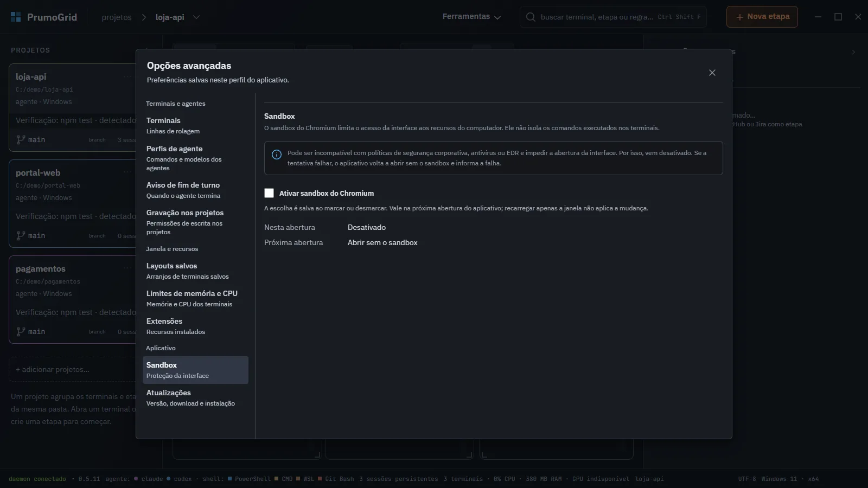Go to Gravação nos projetos settings

pos(195,222)
